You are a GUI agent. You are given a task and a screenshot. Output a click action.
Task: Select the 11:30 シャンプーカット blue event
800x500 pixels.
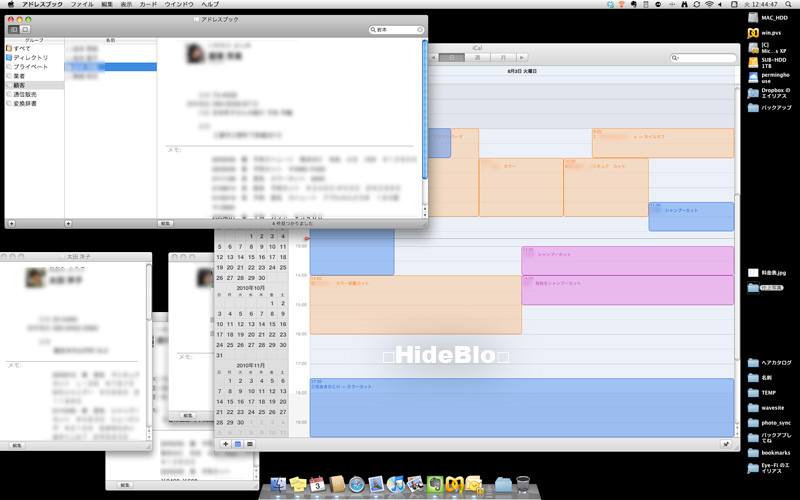(691, 217)
